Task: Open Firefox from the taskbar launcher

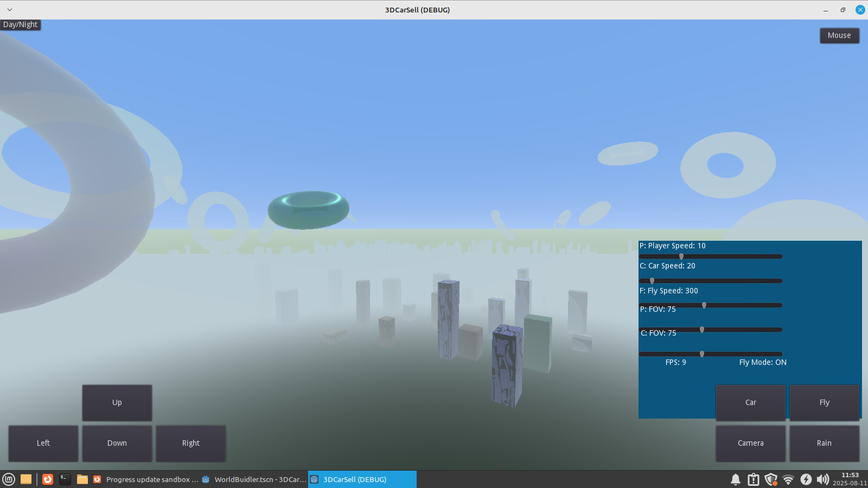Action: (48, 479)
